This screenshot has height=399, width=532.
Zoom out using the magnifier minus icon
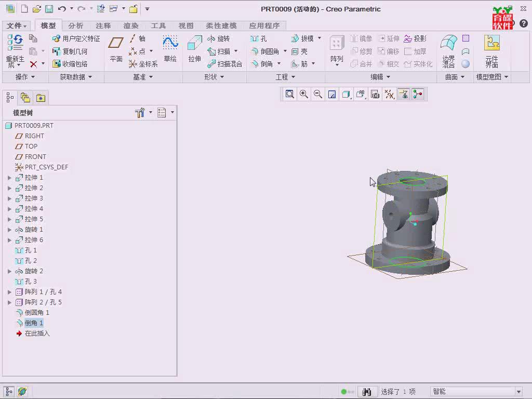[317, 94]
